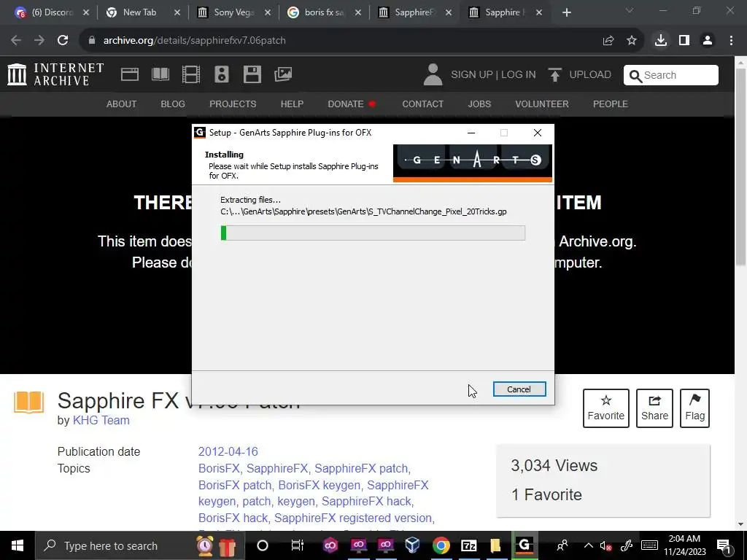Viewport: 747px width, 560px height.
Task: Open Google Chrome from the taskbar
Action: tap(441, 545)
